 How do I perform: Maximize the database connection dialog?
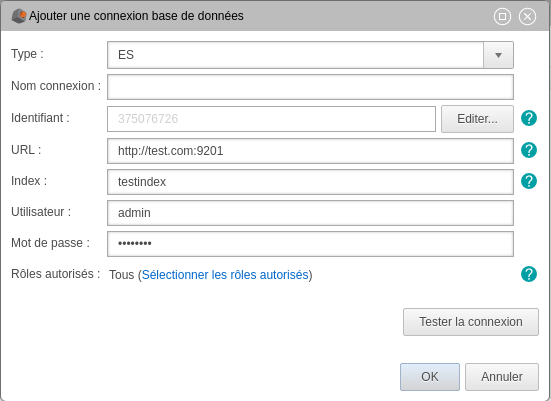pos(502,17)
